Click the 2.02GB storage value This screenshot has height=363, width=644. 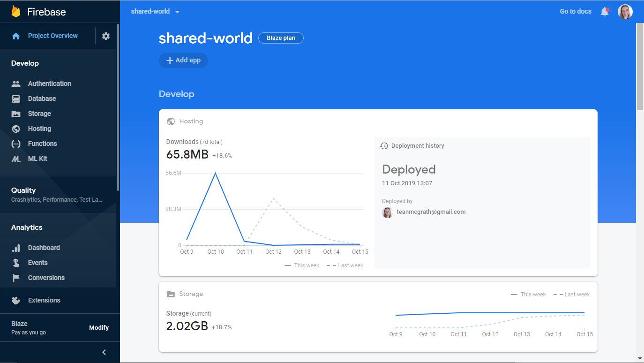tap(187, 326)
